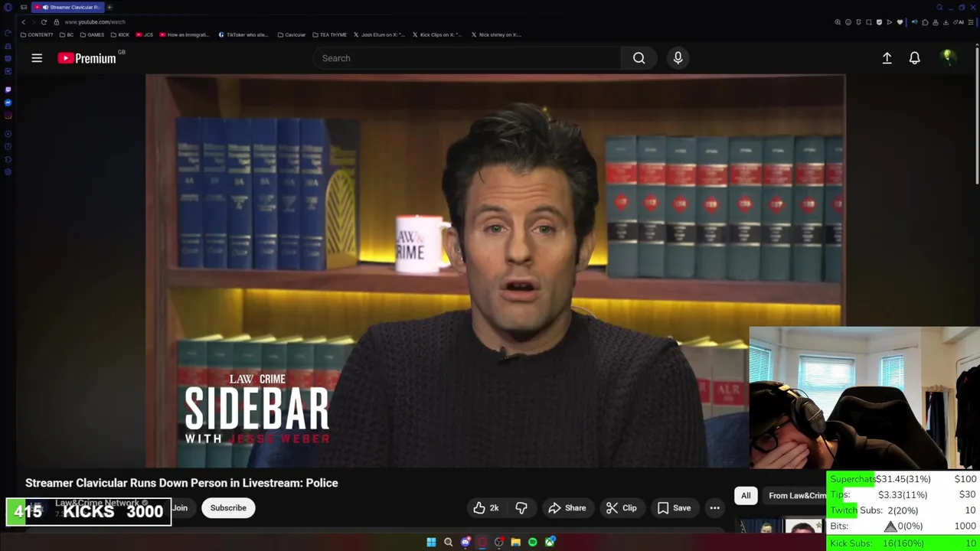Open the JCS bookmark

[145, 34]
